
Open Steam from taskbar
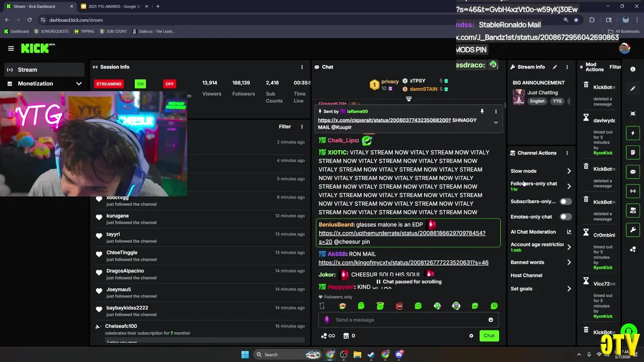click(x=371, y=354)
